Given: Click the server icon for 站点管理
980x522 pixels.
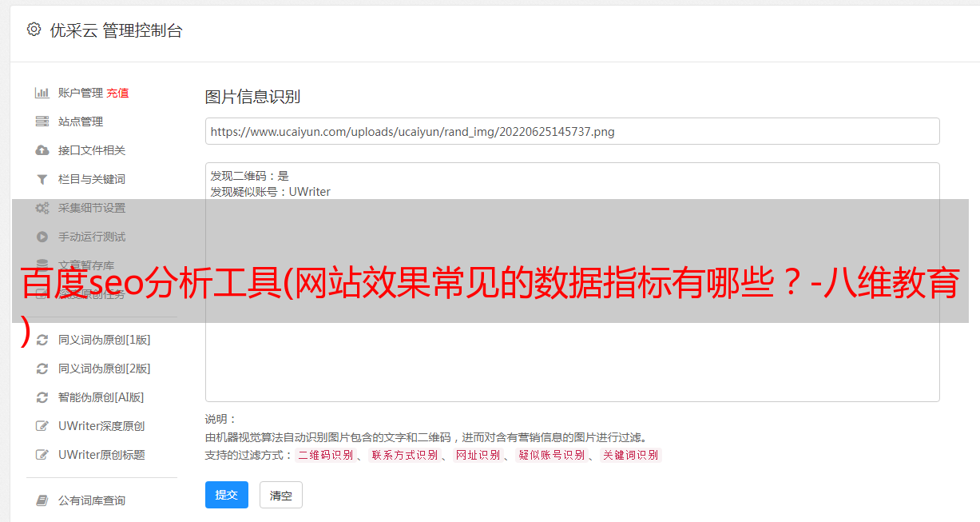Looking at the screenshot, I should 42,122.
